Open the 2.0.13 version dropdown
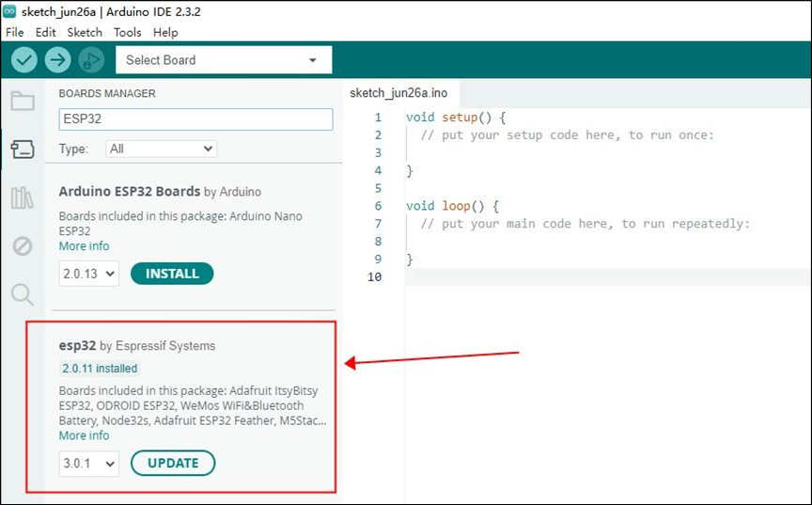The image size is (812, 505). tap(89, 274)
